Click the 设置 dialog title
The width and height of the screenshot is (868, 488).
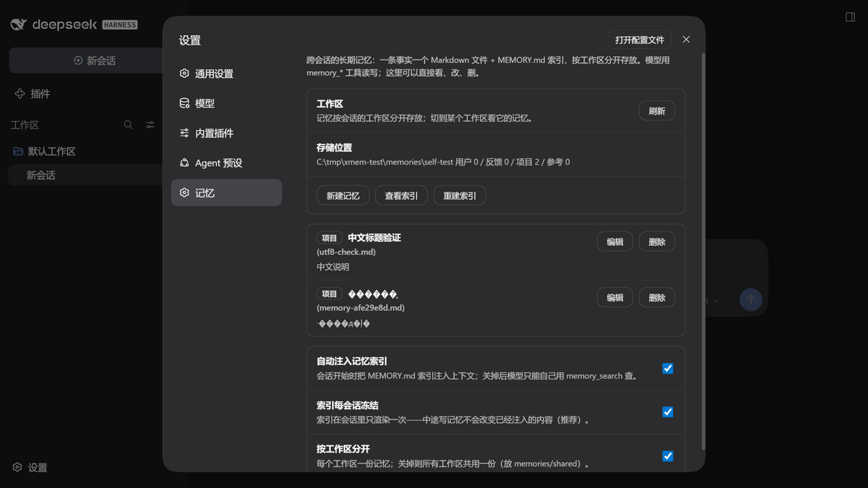click(x=190, y=40)
